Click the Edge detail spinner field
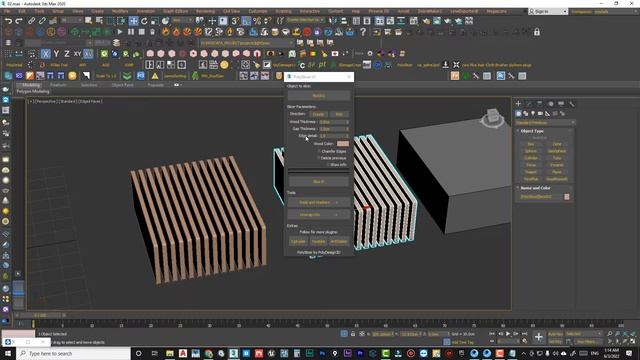640x360 pixels. (x=334, y=136)
